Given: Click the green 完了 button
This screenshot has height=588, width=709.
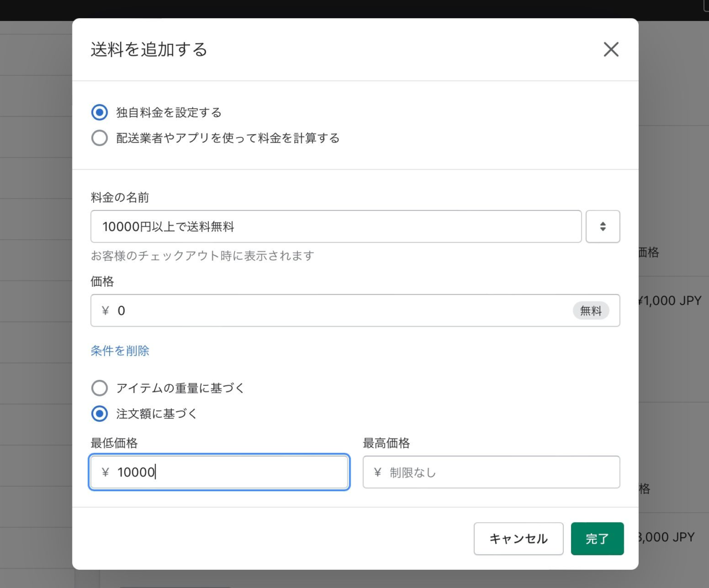Looking at the screenshot, I should click(597, 539).
